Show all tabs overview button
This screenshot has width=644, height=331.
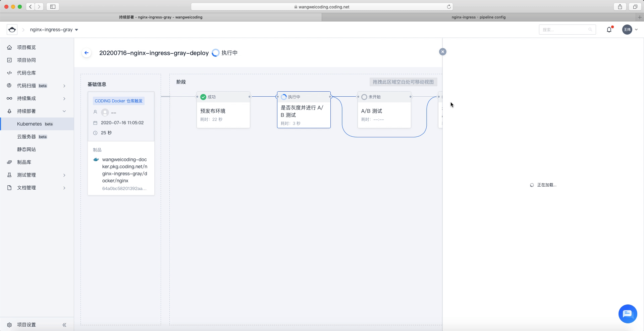tap(635, 7)
